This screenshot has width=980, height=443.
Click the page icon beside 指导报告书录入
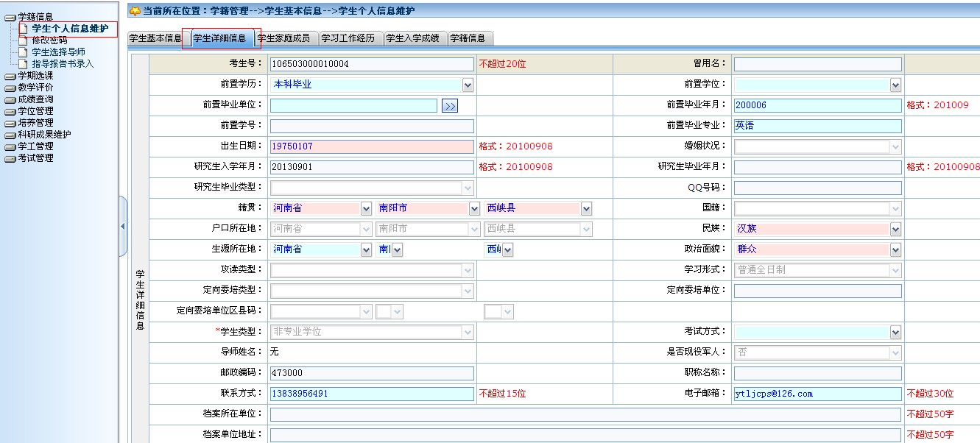click(24, 64)
